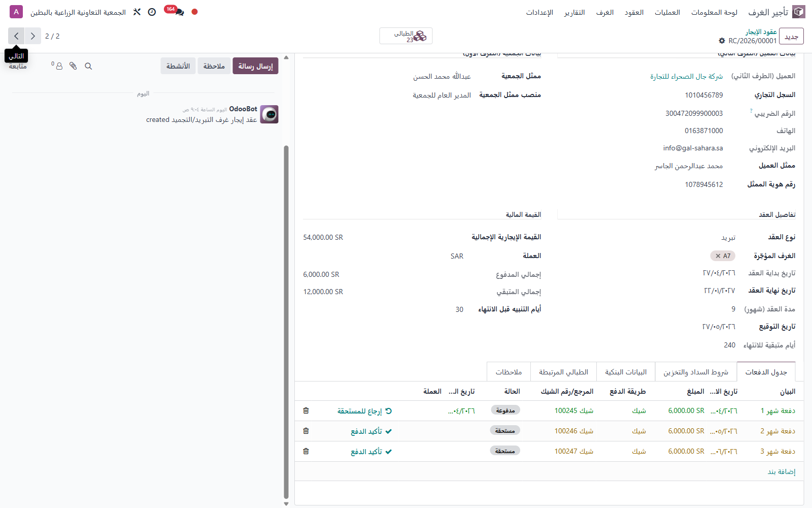
Task: Open customer شركة جال الصحراء للتجارة link
Action: point(687,76)
